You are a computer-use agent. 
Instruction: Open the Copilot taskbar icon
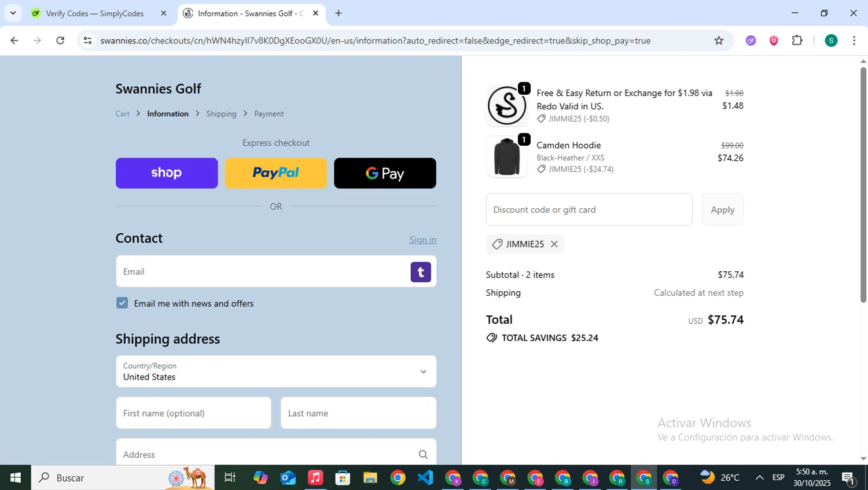260,477
